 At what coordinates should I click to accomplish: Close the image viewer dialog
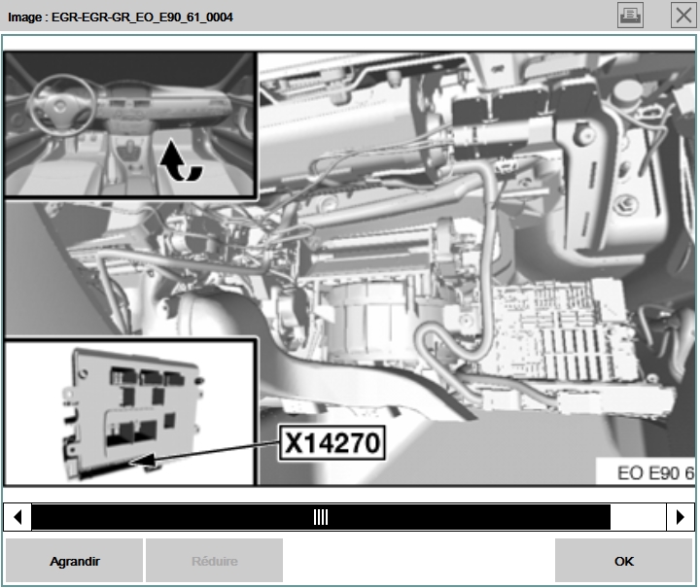click(x=683, y=16)
